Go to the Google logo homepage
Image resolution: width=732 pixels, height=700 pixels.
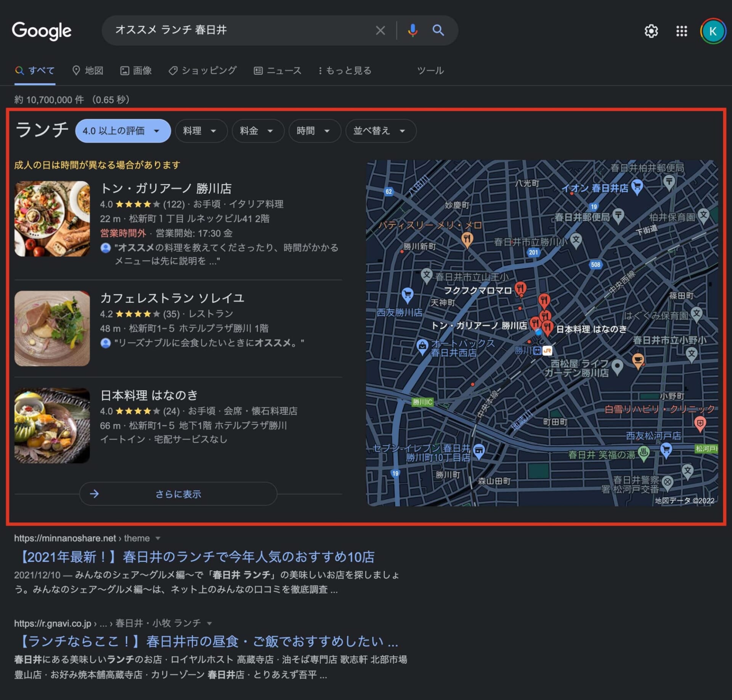42,31
